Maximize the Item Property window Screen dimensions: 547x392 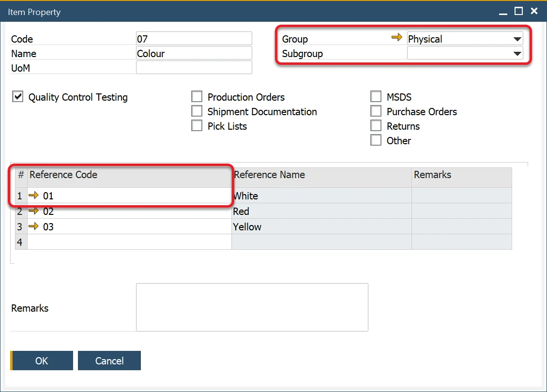click(x=518, y=11)
